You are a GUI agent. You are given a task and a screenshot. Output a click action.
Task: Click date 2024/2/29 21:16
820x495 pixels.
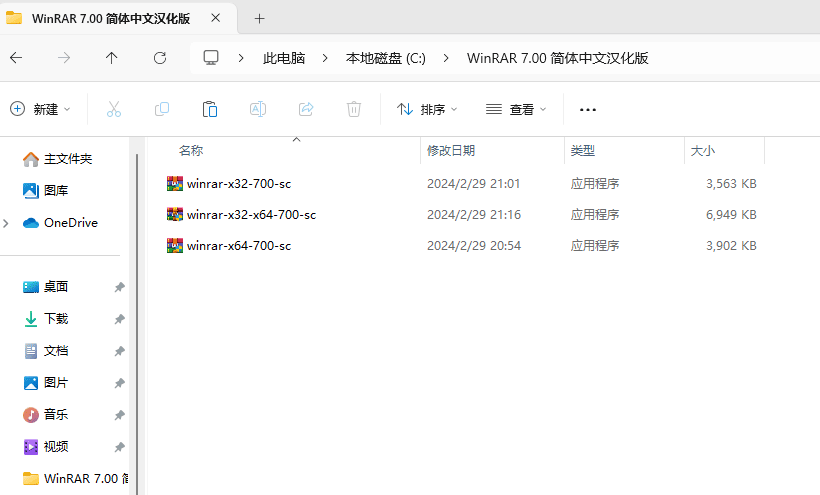point(474,215)
